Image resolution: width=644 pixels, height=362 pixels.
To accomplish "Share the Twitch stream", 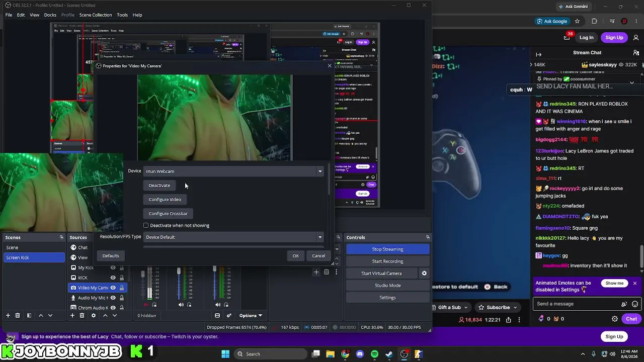I will pos(509,320).
